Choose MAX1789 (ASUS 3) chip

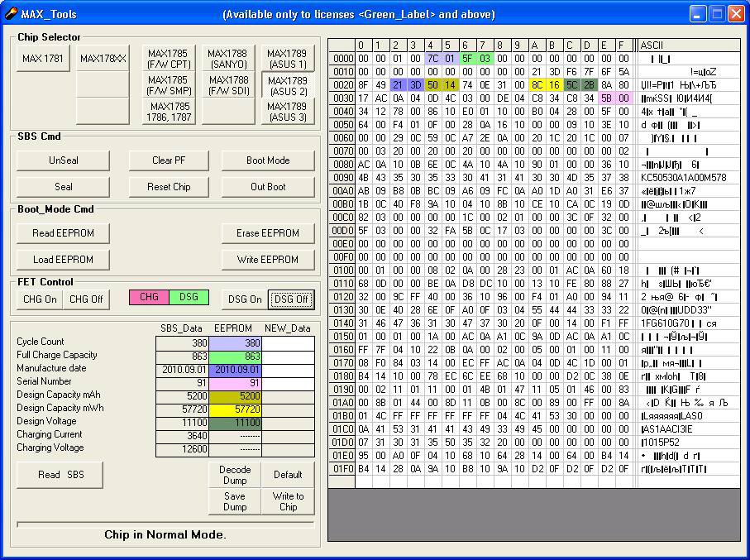(288, 112)
